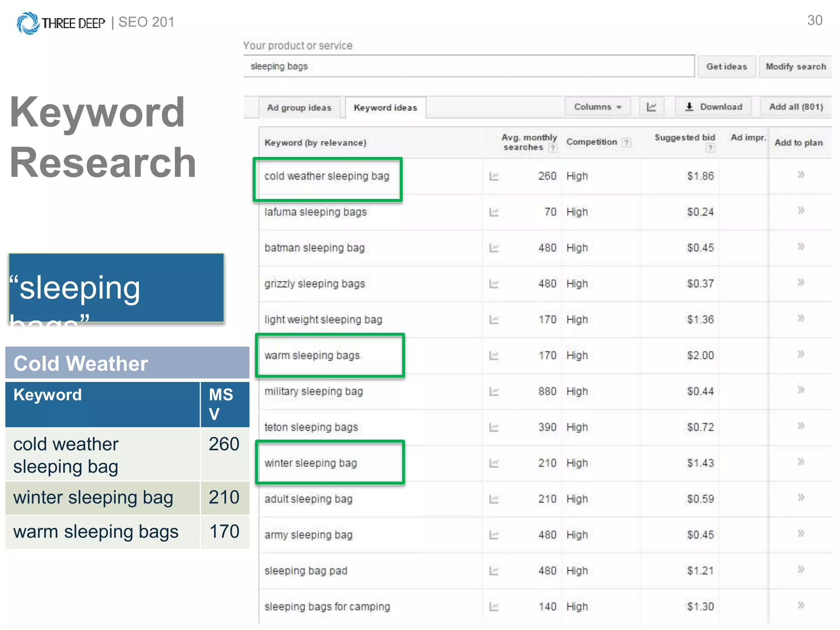Click the Download button
The height and width of the screenshot is (630, 840).
[x=713, y=107]
